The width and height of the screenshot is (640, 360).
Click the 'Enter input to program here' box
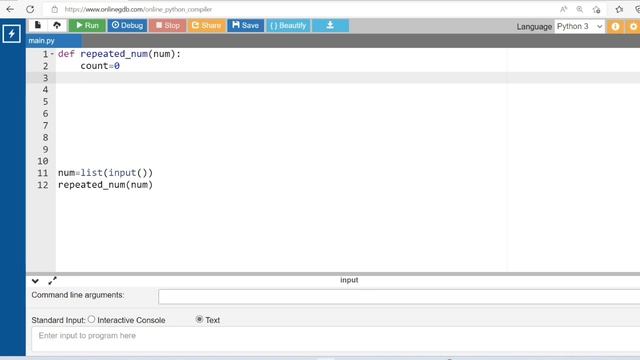click(x=336, y=339)
